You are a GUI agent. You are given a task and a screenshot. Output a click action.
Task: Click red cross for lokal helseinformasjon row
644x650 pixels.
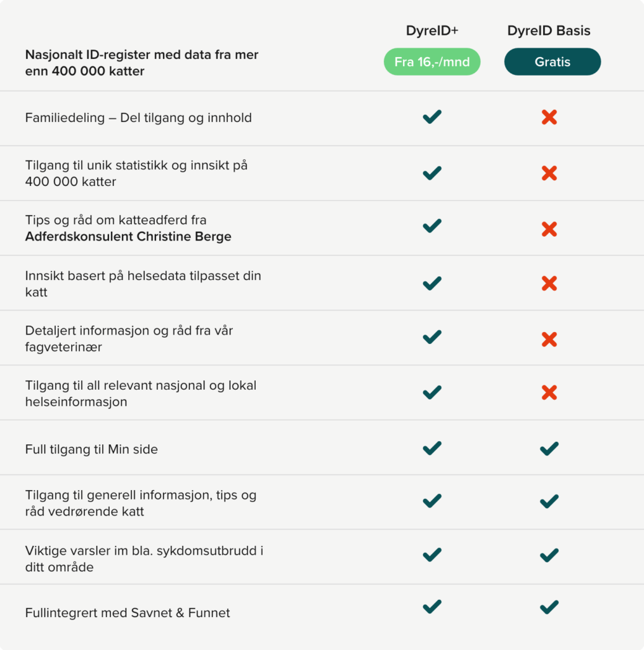[x=549, y=393]
